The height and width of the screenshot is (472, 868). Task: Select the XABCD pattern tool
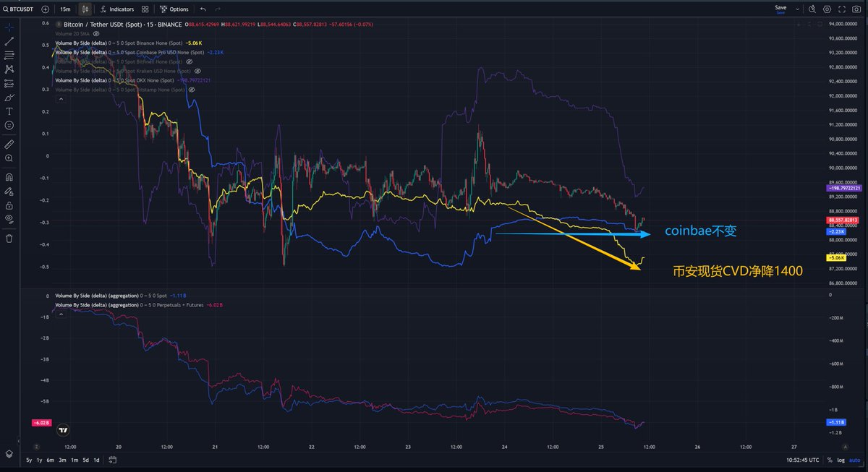point(9,69)
